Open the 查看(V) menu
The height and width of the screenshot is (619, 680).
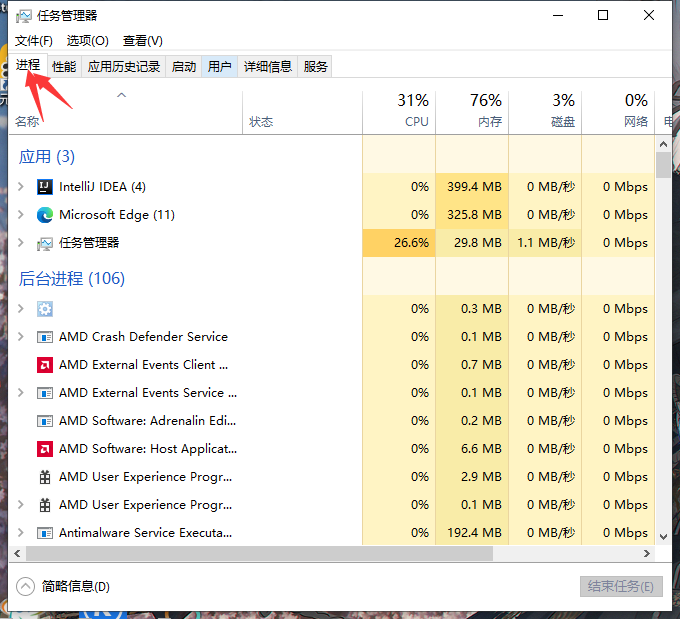[143, 41]
